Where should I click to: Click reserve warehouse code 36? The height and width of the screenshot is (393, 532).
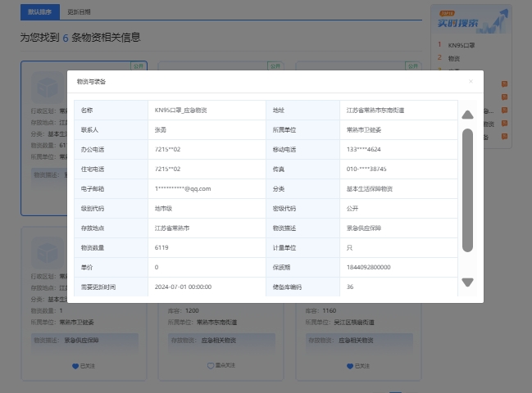[x=350, y=287]
